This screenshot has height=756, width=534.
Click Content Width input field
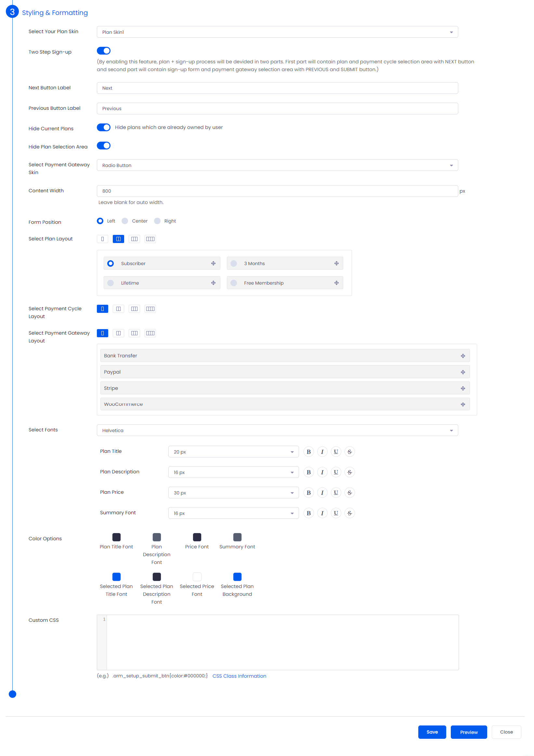pyautogui.click(x=277, y=191)
